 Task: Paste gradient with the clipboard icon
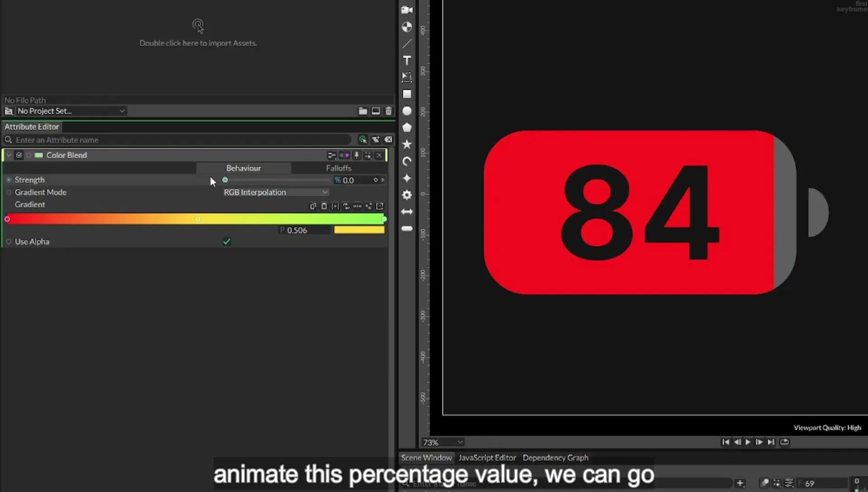coord(324,206)
